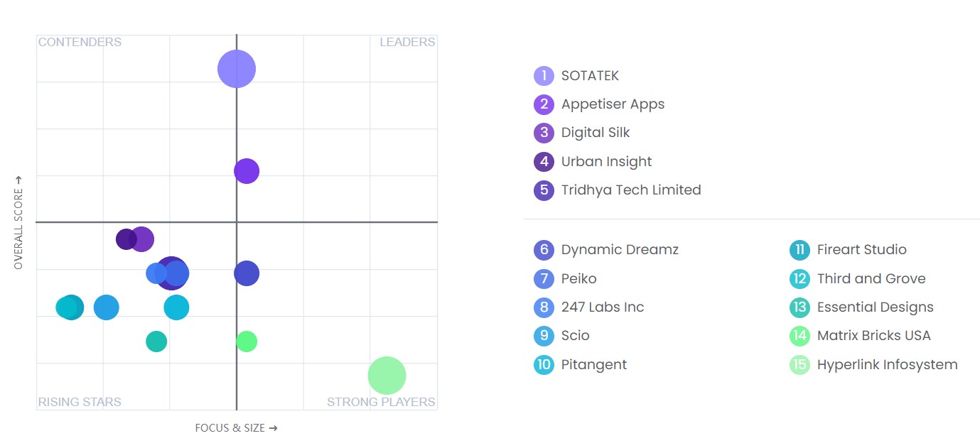Click the number 14 Matrix Bricks badge

799,336
